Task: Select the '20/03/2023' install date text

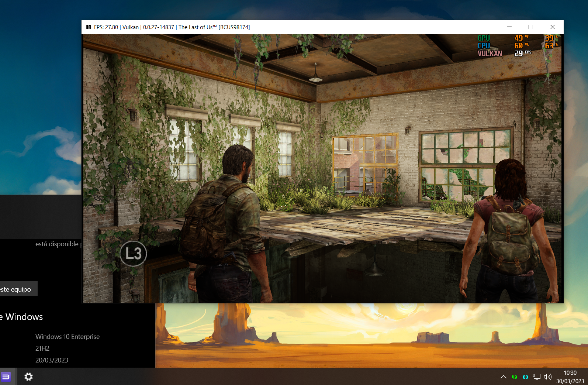Action: (x=52, y=360)
